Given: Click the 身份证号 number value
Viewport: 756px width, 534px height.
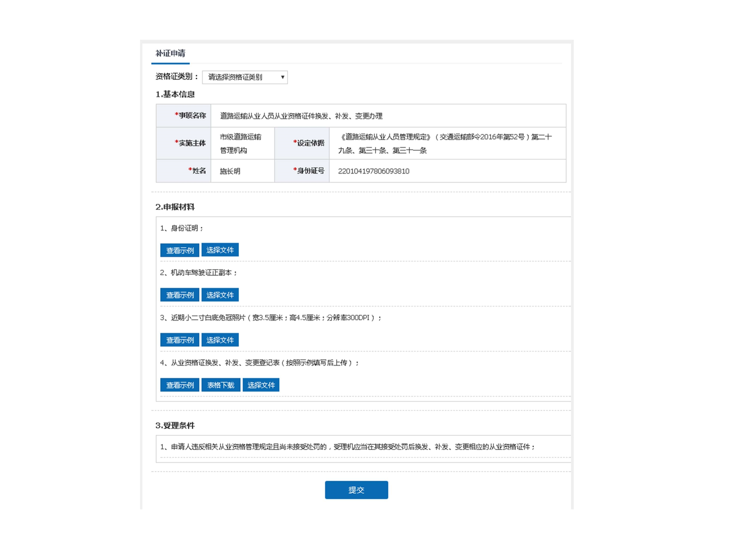Looking at the screenshot, I should coord(373,171).
